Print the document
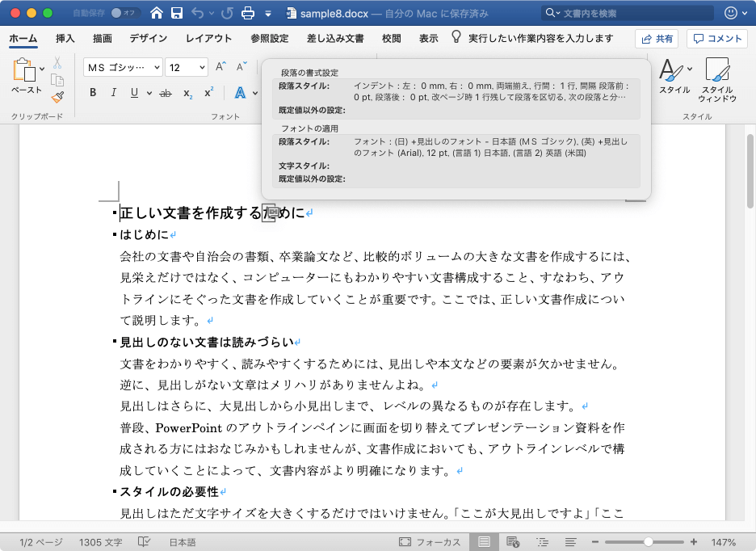Image resolution: width=756 pixels, height=551 pixels. coord(248,13)
